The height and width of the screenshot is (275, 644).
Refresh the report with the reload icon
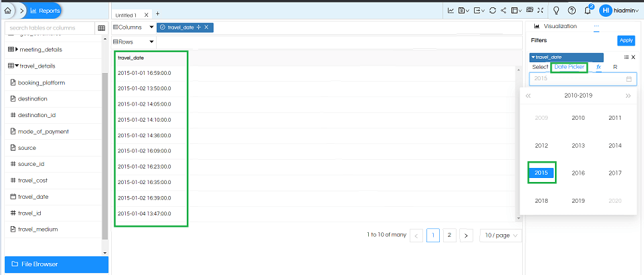(x=493, y=11)
